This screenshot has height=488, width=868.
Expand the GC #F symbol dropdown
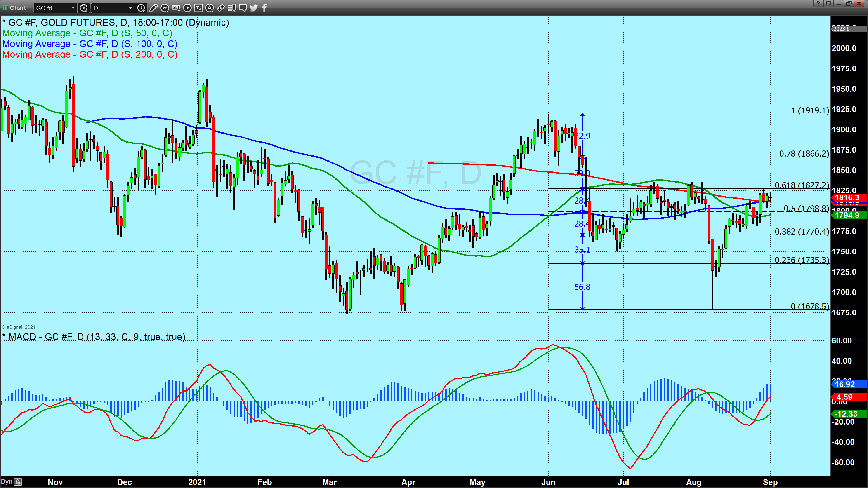73,8
